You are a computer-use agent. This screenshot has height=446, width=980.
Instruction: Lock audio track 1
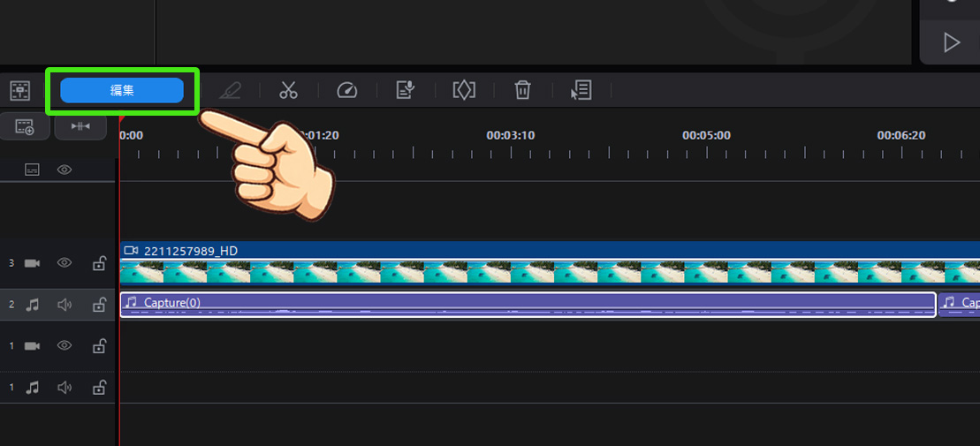tap(99, 388)
